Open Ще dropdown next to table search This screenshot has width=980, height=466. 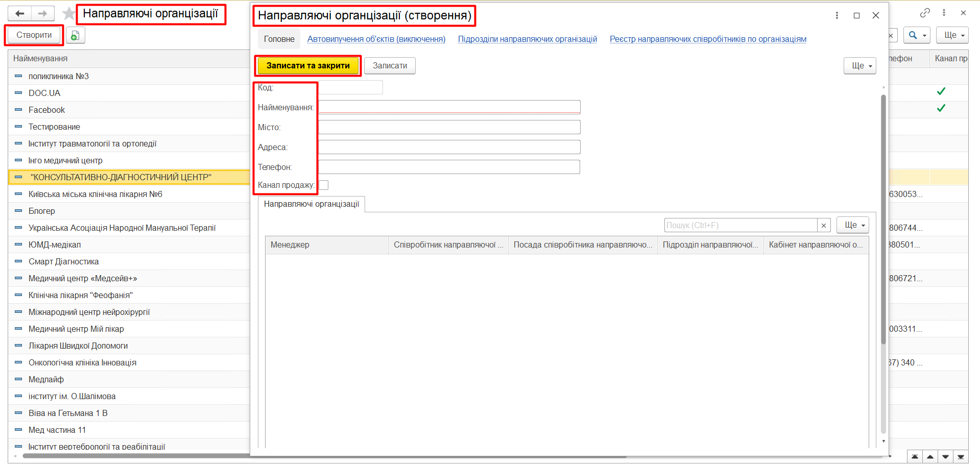click(x=852, y=225)
